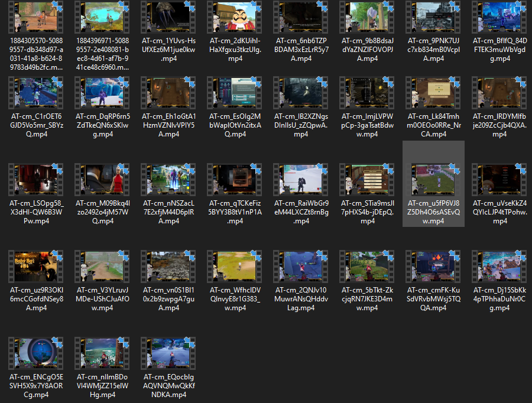Click the AT-cm_RaiWbGr9 video thumbnail
The width and height of the screenshot is (532, 403).
coord(301,181)
